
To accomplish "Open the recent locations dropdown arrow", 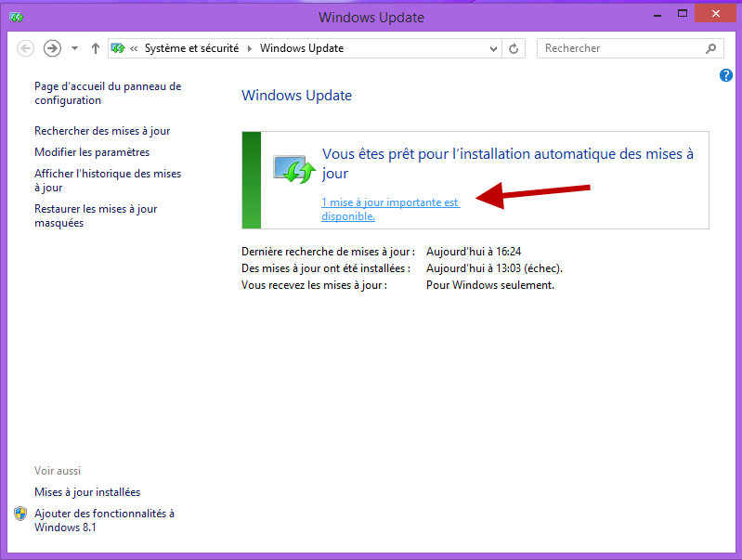I will (x=75, y=48).
